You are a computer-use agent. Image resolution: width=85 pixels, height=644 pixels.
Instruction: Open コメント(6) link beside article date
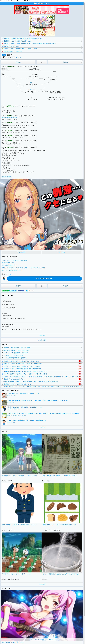tap(18, 57)
